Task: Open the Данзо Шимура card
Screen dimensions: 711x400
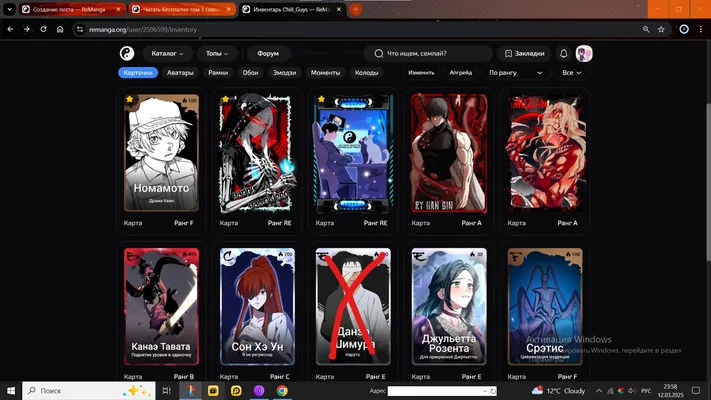Action: coord(353,307)
